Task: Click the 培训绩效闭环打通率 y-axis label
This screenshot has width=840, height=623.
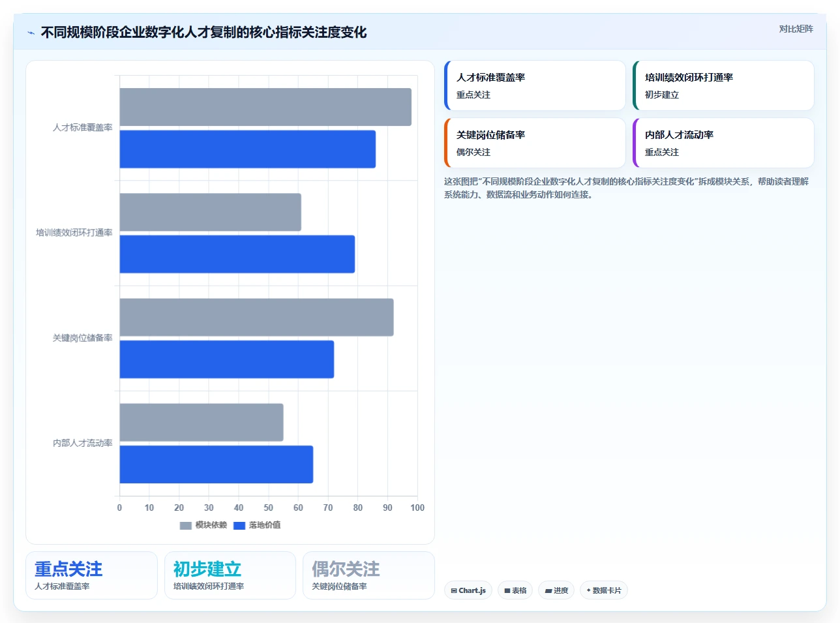Action: tap(74, 233)
